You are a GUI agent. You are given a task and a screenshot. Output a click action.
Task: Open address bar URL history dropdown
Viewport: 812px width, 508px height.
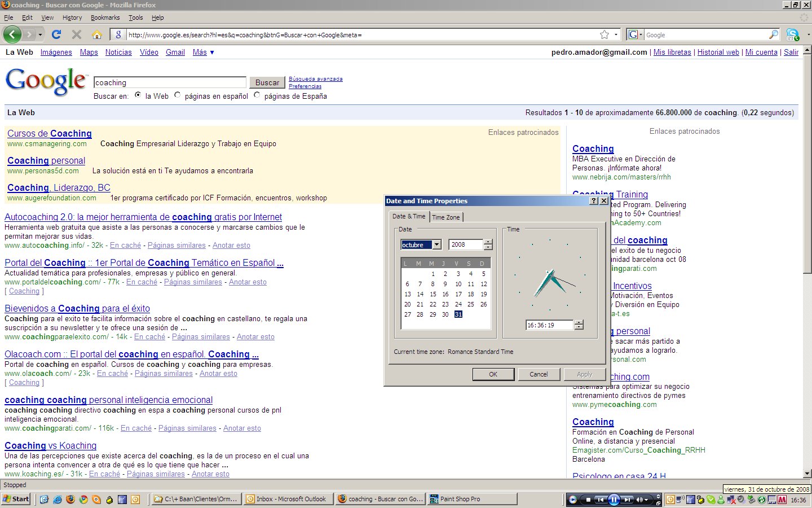tap(616, 34)
